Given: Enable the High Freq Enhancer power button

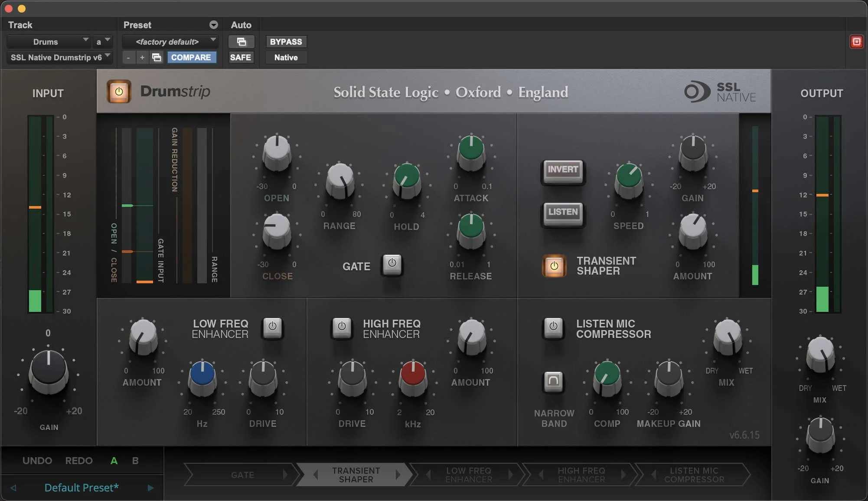Looking at the screenshot, I should point(342,327).
